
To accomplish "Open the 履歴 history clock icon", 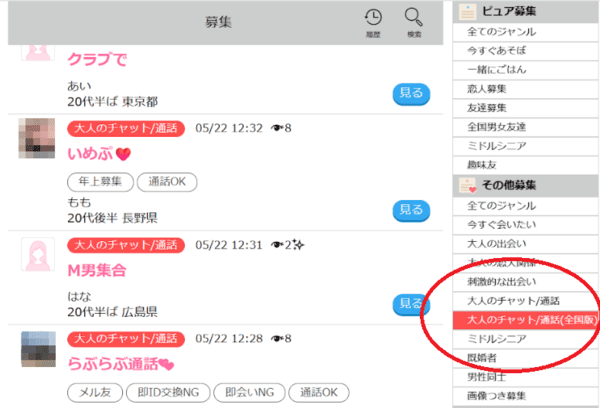I will click(x=373, y=17).
